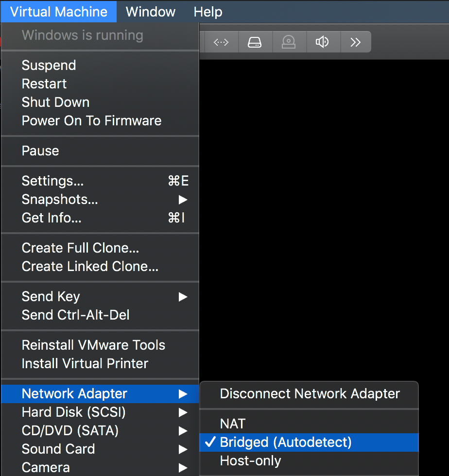Expand the CD/DVD (SATA) submenu
Image resolution: width=449 pixels, height=476 pixels.
tap(100, 431)
